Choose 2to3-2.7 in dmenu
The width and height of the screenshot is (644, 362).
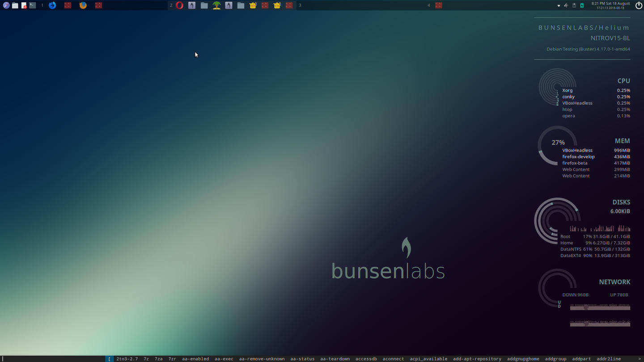tap(127, 359)
